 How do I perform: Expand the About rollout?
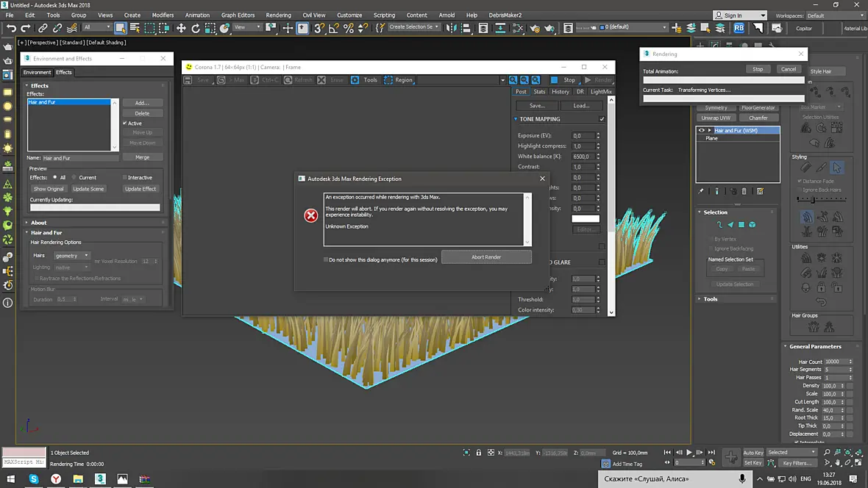[38, 223]
